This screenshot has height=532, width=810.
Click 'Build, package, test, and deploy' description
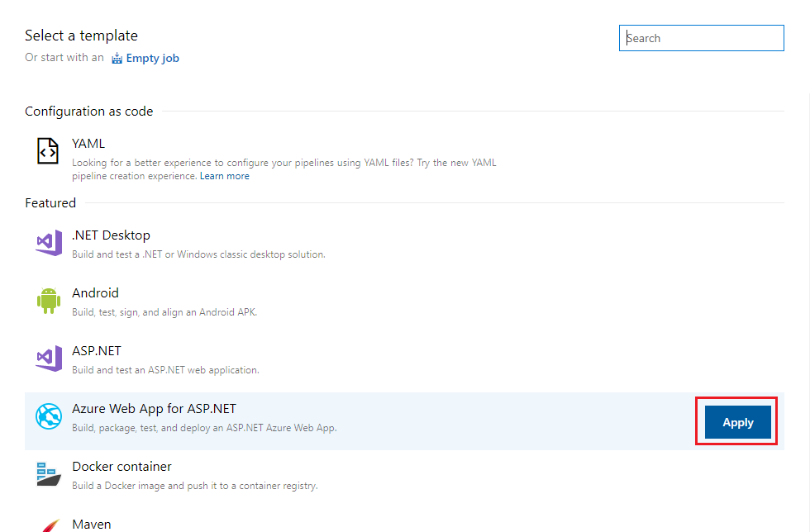pyautogui.click(x=205, y=428)
